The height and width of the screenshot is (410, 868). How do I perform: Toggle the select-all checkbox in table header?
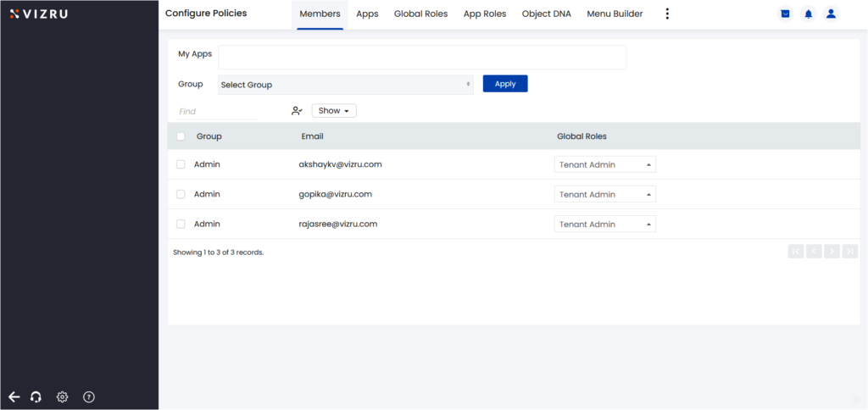181,136
